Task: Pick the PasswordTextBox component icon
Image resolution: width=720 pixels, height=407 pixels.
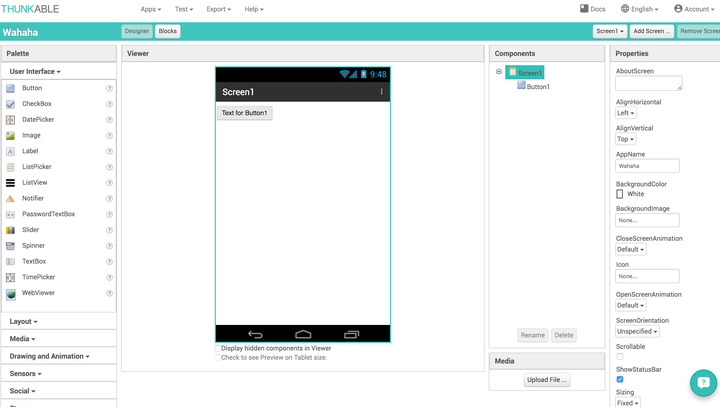Action: point(10,215)
